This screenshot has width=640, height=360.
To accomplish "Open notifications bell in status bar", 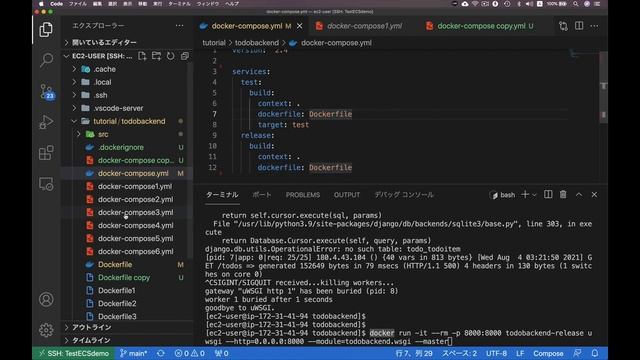I will click(x=595, y=353).
